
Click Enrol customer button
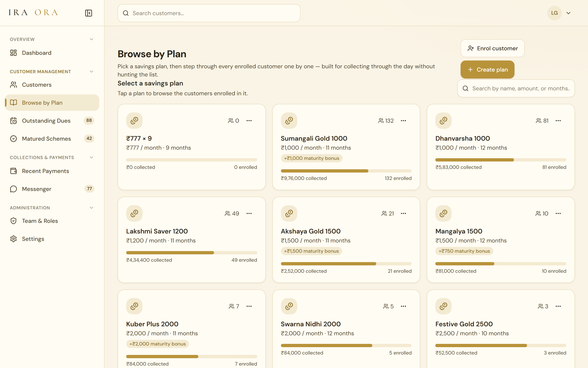click(x=492, y=48)
